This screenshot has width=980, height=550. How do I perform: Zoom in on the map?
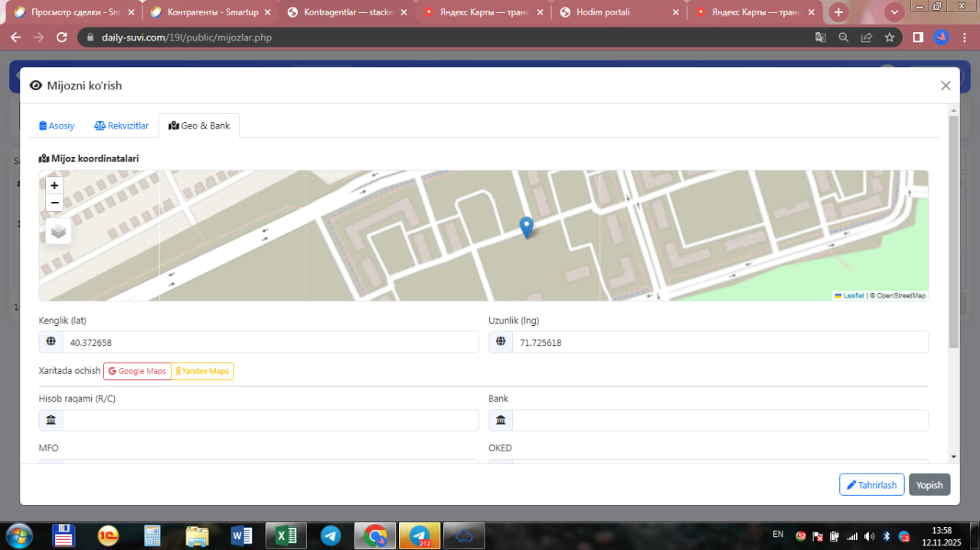click(54, 185)
